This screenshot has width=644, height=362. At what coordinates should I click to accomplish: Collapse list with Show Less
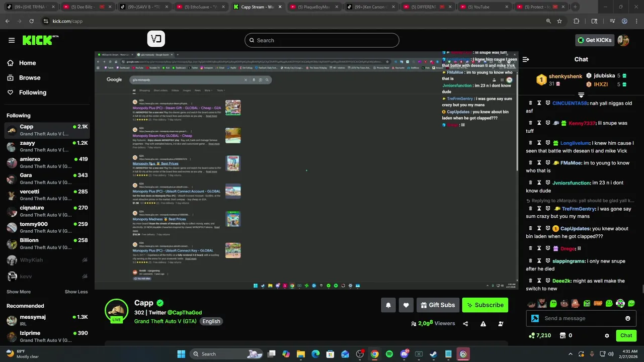click(x=76, y=292)
